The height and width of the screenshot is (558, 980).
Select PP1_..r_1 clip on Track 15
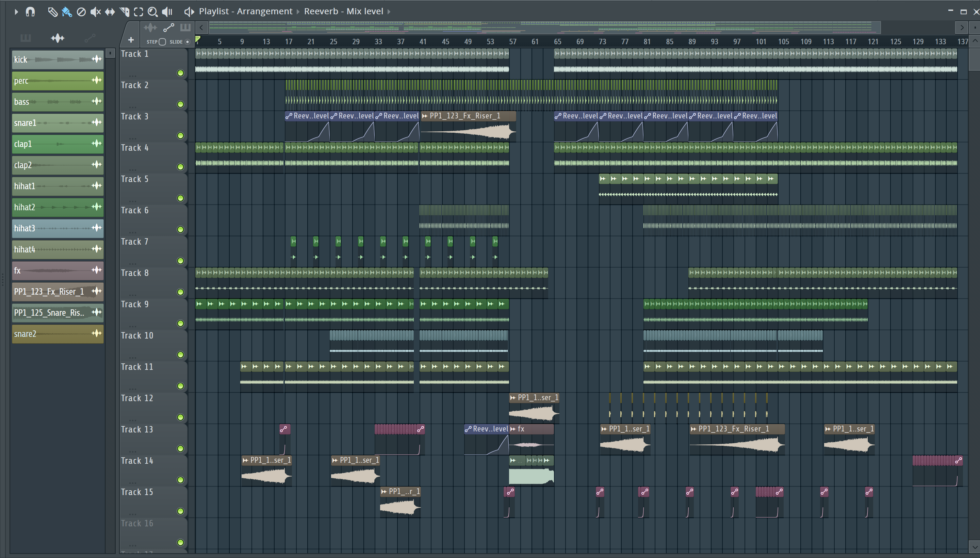click(400, 502)
